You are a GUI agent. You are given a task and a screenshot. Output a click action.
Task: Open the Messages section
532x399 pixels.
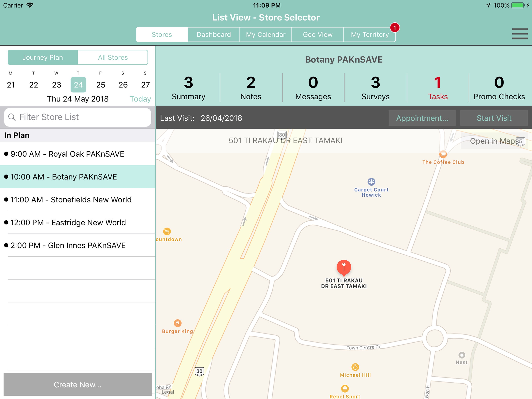[x=313, y=88]
